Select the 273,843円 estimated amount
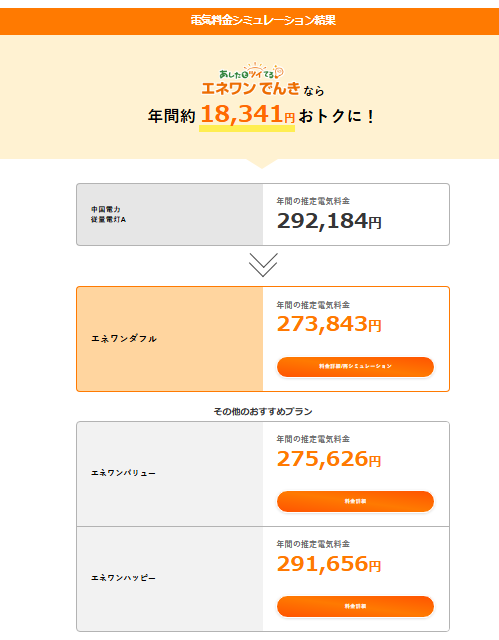The width and height of the screenshot is (499, 640). click(x=329, y=324)
